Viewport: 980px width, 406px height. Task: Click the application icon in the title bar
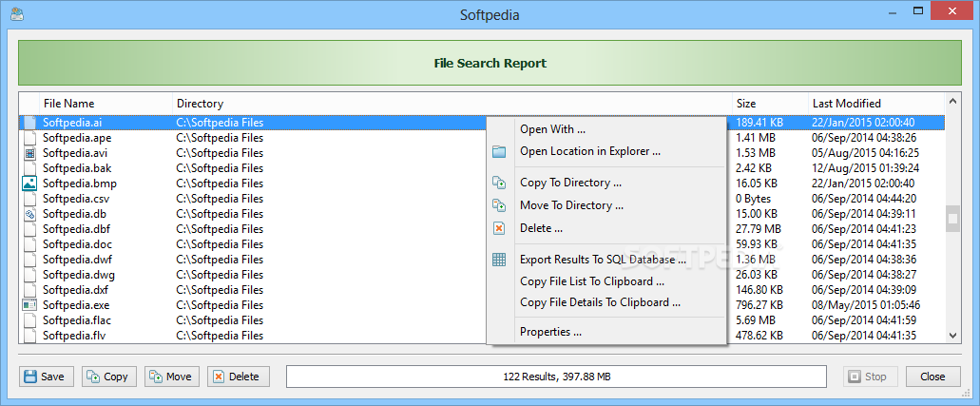click(17, 13)
